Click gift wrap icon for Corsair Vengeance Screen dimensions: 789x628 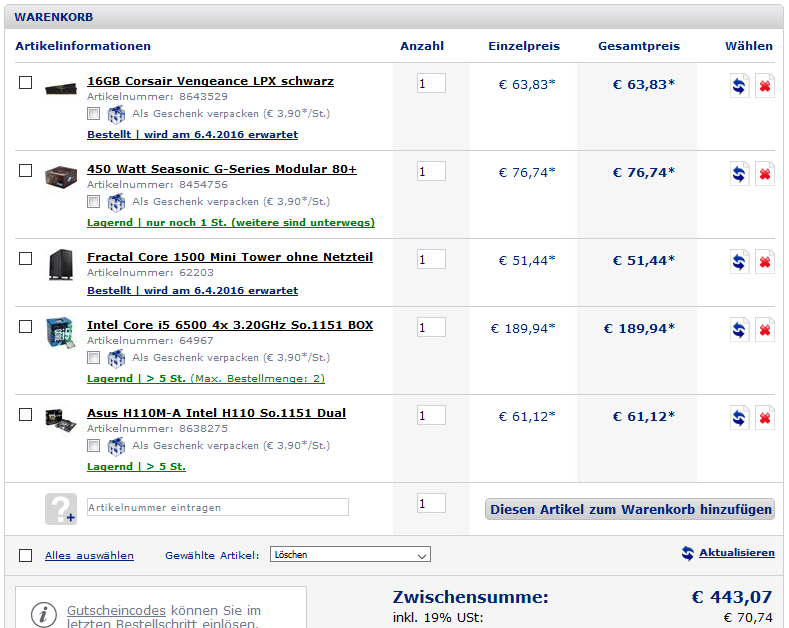click(x=116, y=114)
